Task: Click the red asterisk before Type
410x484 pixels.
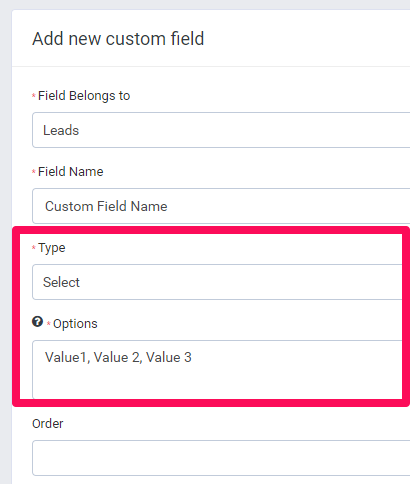Action: [34, 248]
